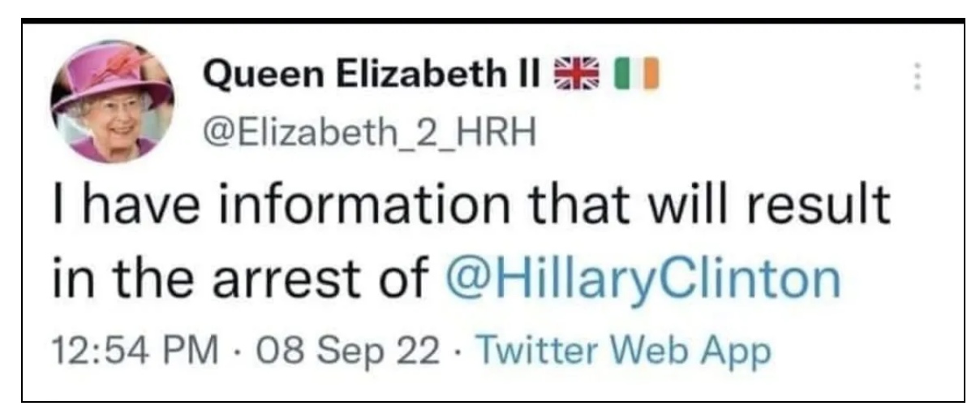Screen dimensions: 980x406
Task: Click the 08 Sep 22 date
Action: (350, 352)
